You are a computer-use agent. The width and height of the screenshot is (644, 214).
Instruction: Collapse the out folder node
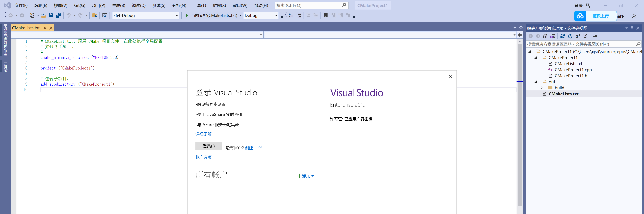point(536,82)
